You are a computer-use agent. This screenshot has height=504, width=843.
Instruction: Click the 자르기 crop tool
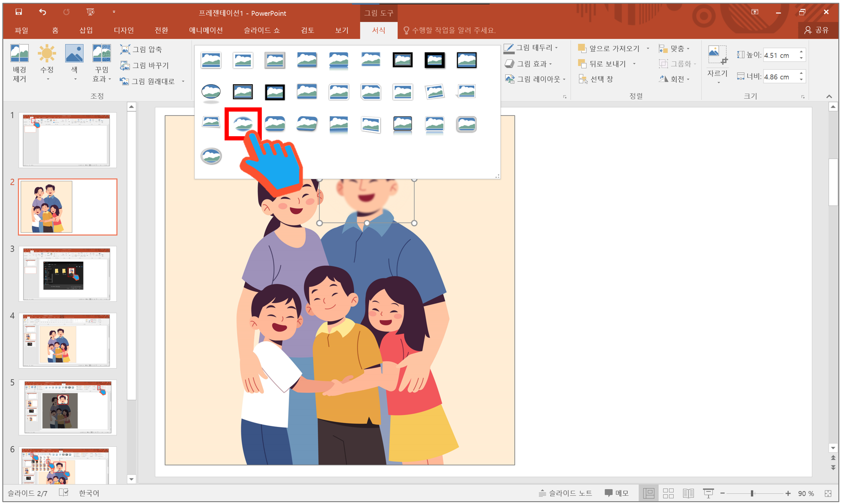(x=717, y=64)
